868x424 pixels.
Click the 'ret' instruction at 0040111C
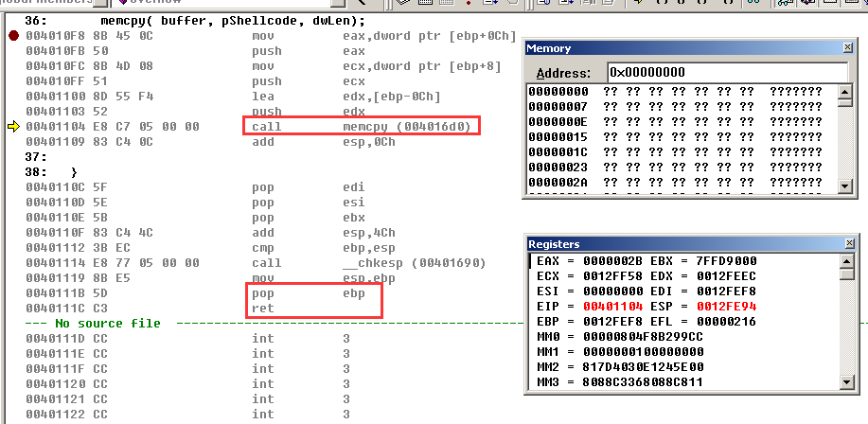pyautogui.click(x=263, y=309)
